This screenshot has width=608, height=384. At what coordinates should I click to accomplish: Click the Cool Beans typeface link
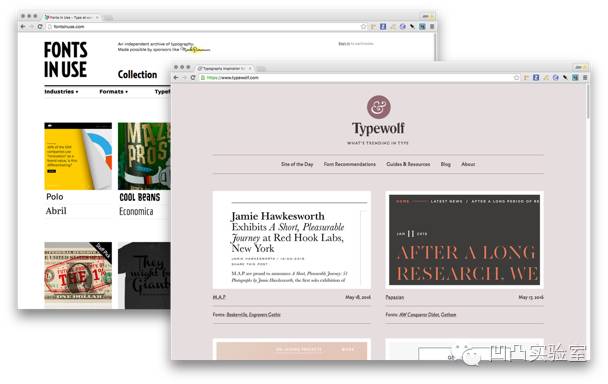point(140,197)
